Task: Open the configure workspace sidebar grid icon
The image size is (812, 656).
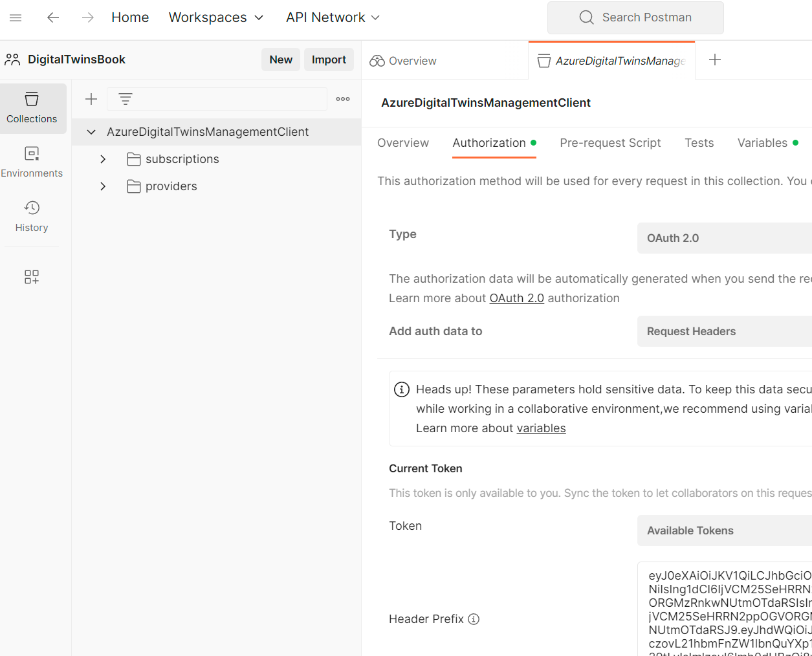Action: coord(32,277)
